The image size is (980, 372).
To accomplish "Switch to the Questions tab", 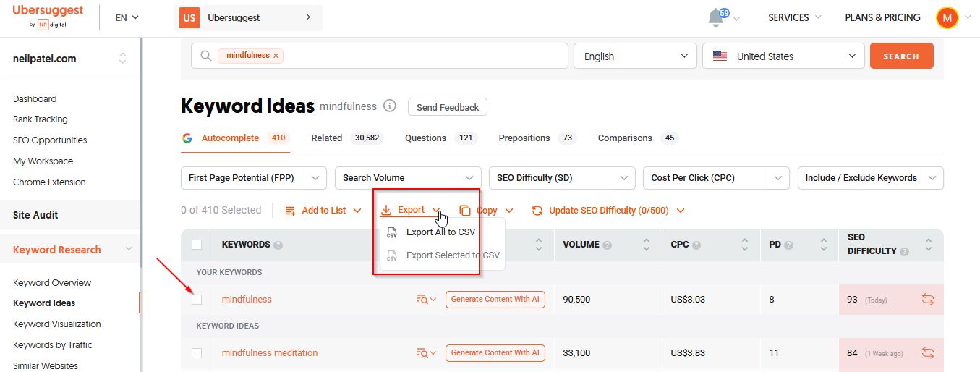I will 441,138.
